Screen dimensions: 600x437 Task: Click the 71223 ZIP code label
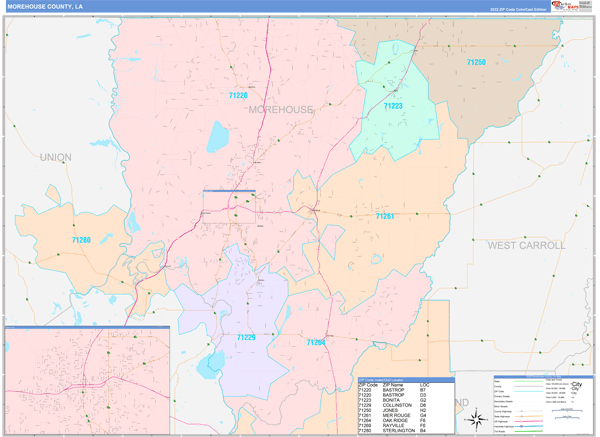click(392, 106)
